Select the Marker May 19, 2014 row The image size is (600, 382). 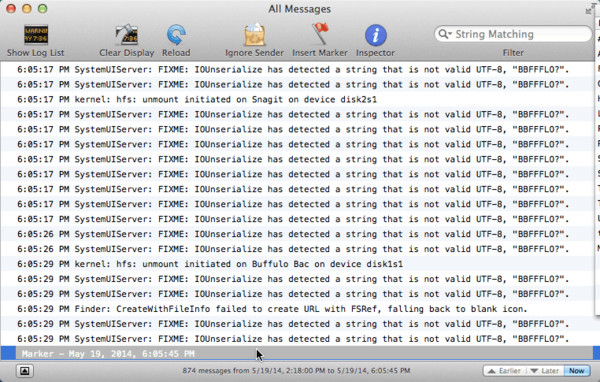click(297, 353)
